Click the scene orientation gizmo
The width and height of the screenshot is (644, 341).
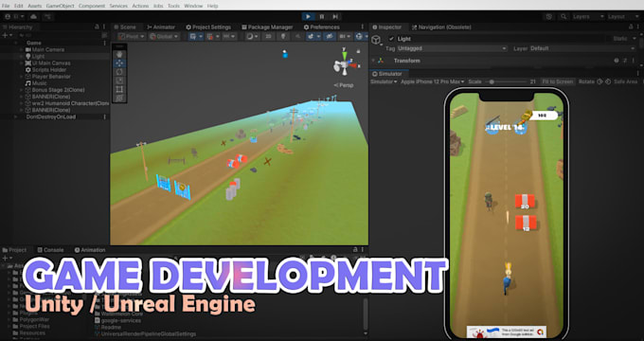pyautogui.click(x=344, y=62)
